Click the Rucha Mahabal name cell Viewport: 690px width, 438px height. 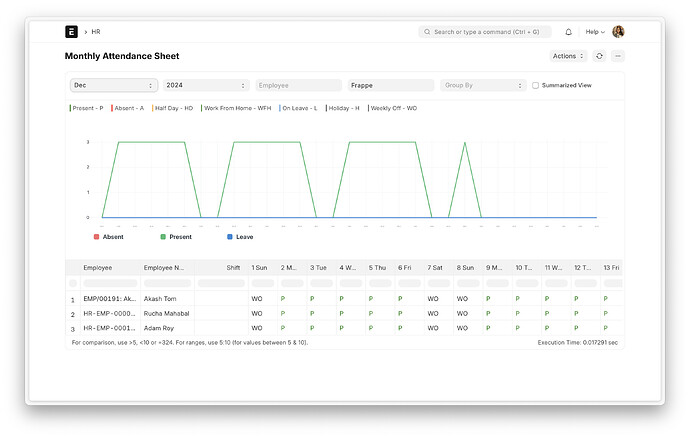(x=166, y=313)
